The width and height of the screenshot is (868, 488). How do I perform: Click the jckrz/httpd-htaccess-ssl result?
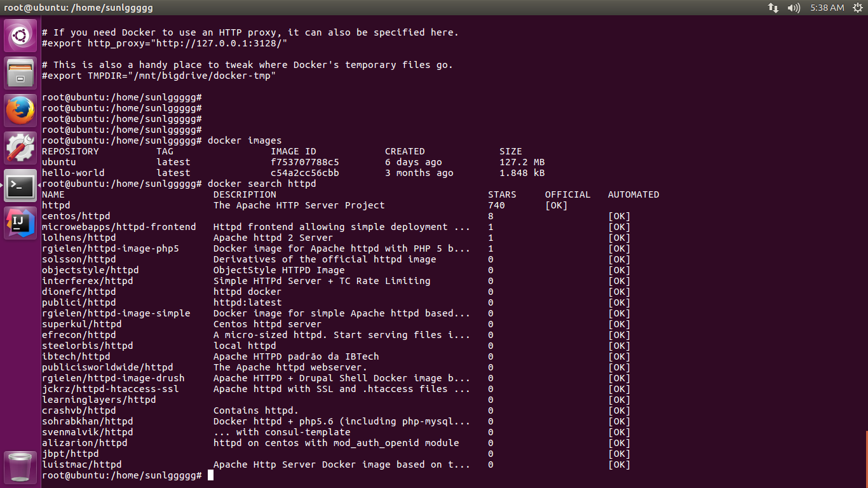coord(111,389)
